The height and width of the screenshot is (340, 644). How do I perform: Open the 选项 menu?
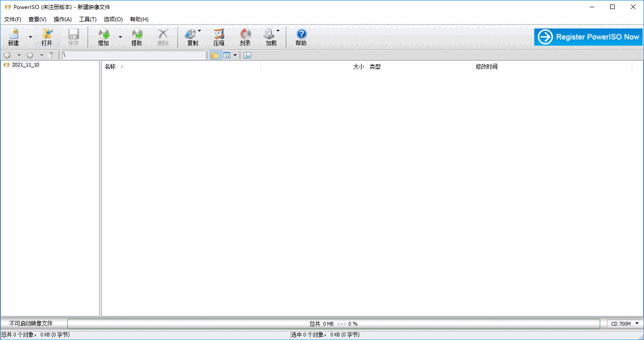click(113, 19)
